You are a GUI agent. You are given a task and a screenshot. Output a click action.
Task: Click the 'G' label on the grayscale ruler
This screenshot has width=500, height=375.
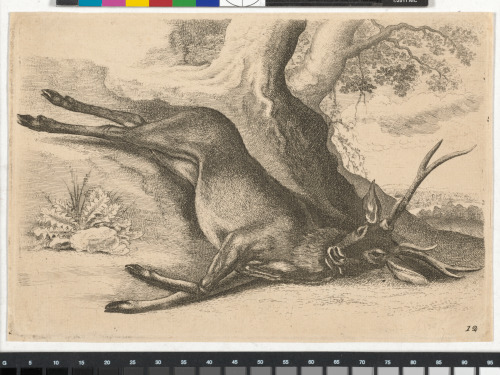tap(4, 363)
